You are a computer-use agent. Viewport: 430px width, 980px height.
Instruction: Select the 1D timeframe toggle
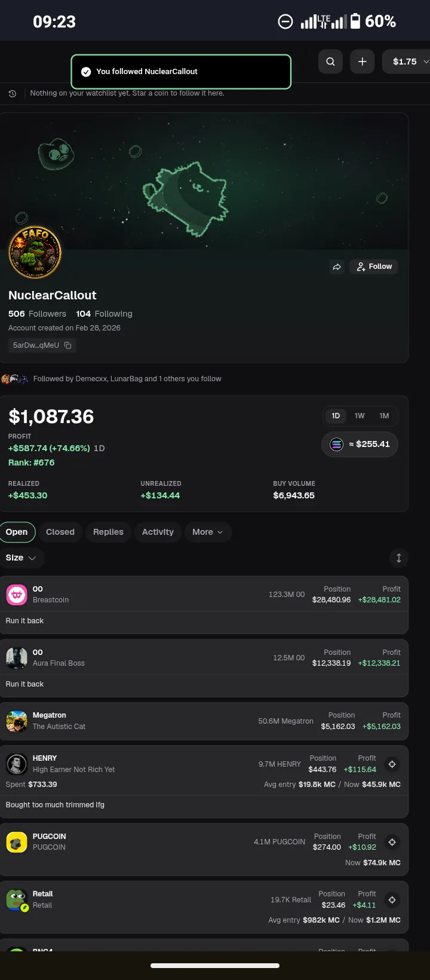click(336, 416)
